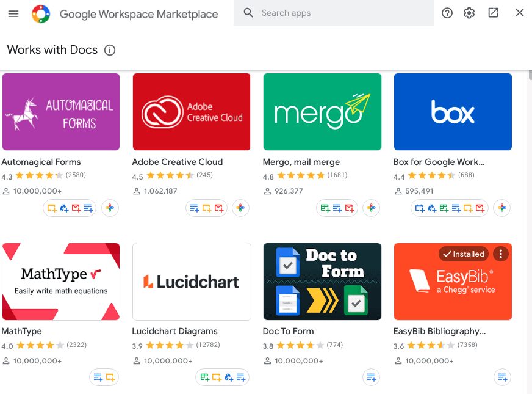Viewport: 532px width, 394px height.
Task: Click the Installed badge on EasyBib
Action: [x=464, y=254]
